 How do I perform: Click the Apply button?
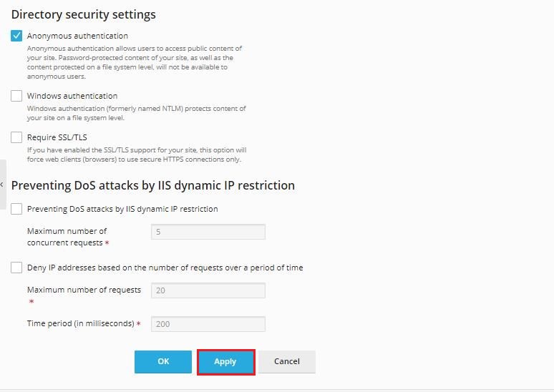pos(225,362)
